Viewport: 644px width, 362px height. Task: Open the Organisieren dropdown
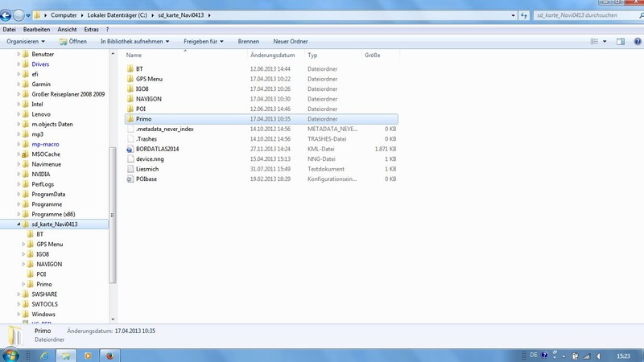(26, 41)
